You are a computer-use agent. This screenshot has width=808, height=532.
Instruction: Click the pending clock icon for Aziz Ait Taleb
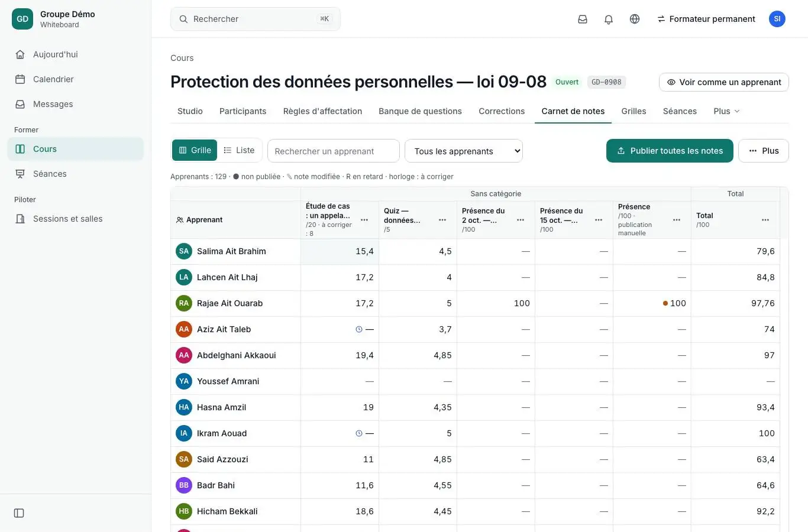359,329
